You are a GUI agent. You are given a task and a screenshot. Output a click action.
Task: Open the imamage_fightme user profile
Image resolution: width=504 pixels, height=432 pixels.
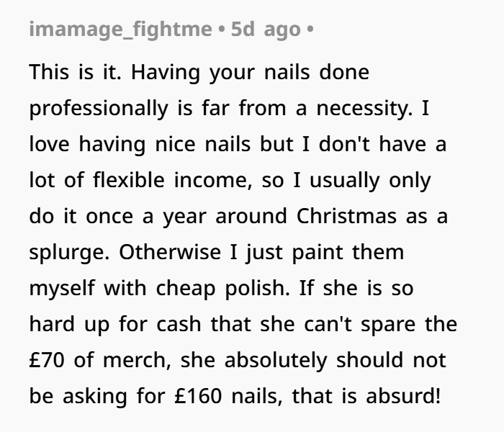(x=120, y=30)
